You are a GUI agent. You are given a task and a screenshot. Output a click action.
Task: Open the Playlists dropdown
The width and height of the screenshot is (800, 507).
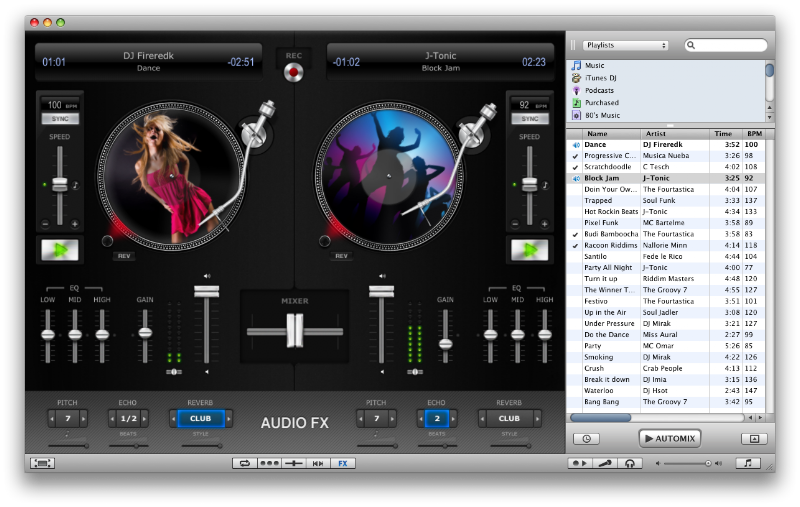coord(626,45)
